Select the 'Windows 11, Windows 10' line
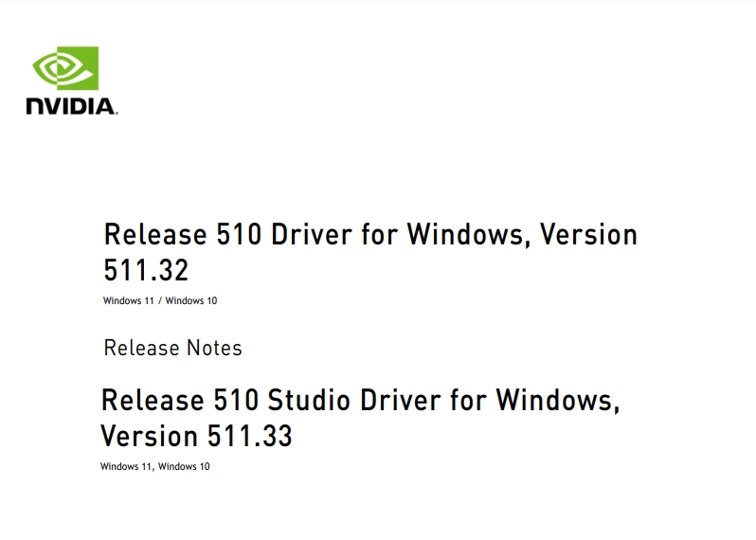This screenshot has height=540, width=756. click(x=154, y=466)
